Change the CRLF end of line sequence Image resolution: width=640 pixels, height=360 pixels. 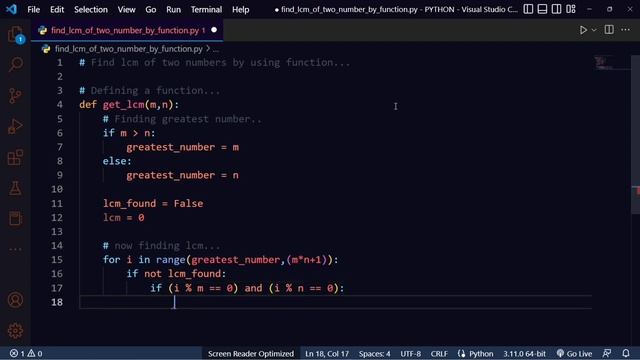[x=439, y=353]
